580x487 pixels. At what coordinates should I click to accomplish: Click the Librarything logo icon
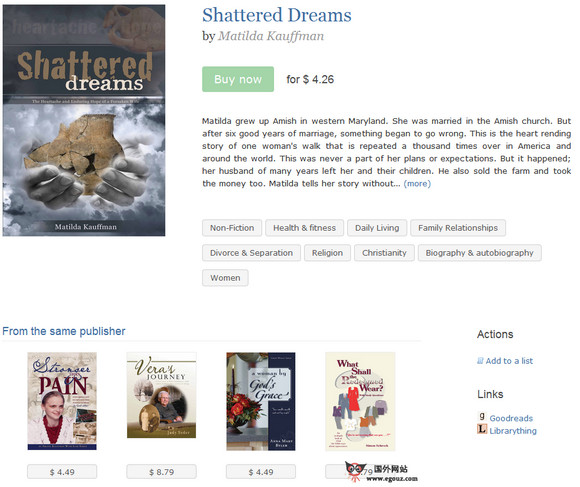(x=482, y=429)
